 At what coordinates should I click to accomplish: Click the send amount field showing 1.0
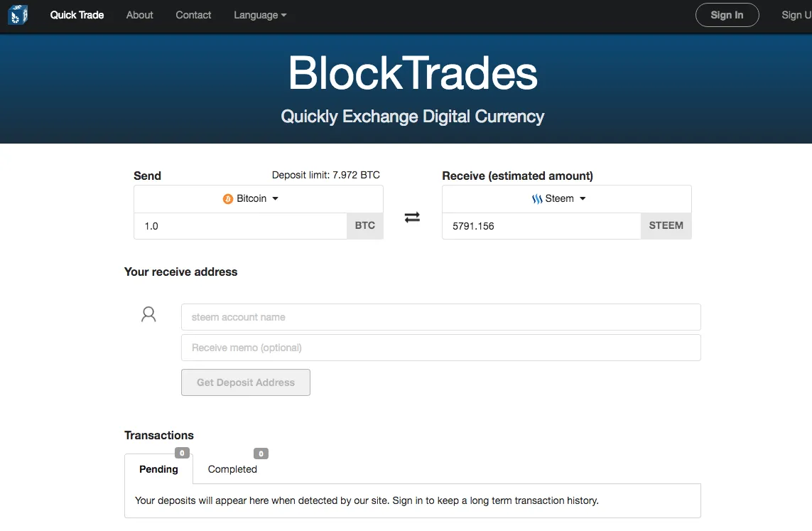[240, 226]
